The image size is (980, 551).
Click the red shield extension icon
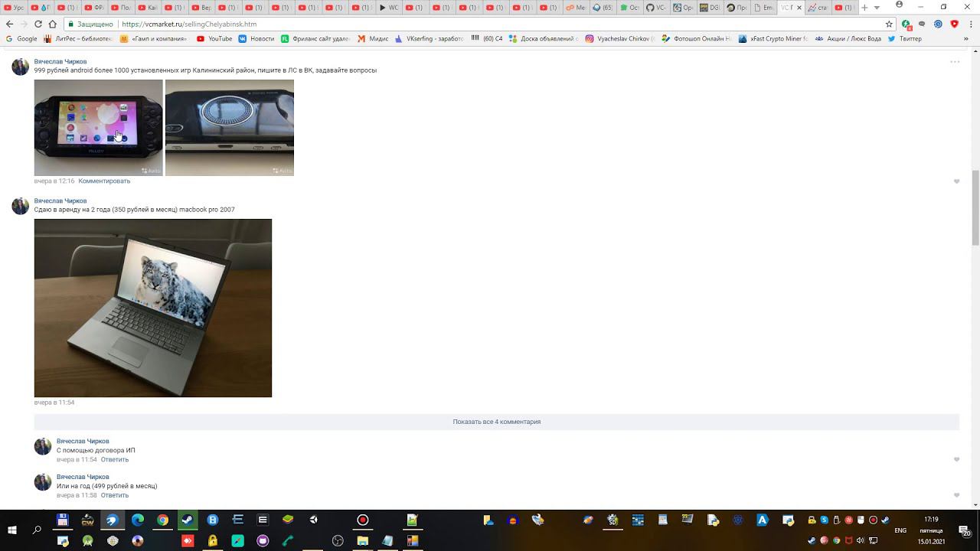pos(954,24)
